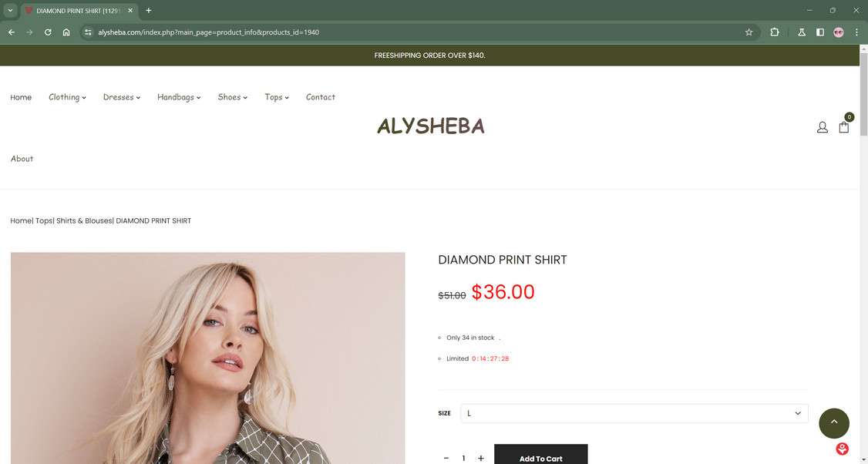The image size is (868, 464).
Task: Go to the Contact page
Action: [x=321, y=97]
